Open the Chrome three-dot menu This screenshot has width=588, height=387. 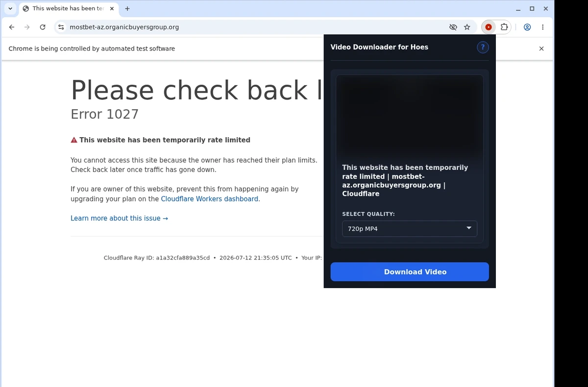point(543,27)
